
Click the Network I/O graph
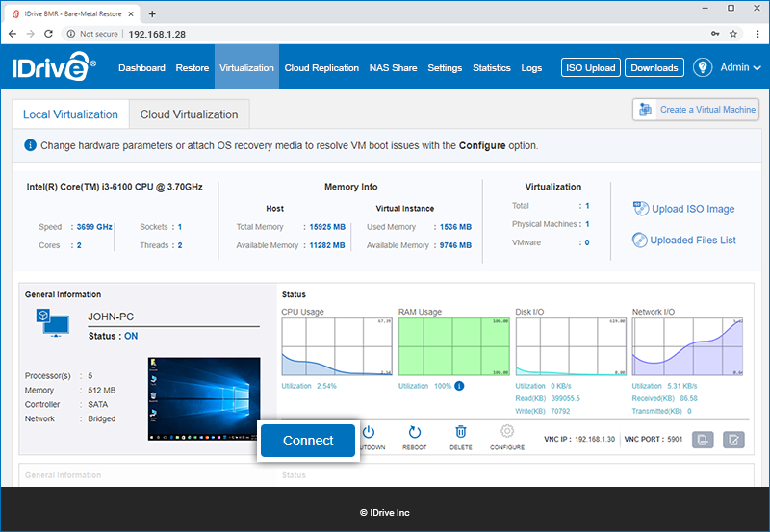687,346
